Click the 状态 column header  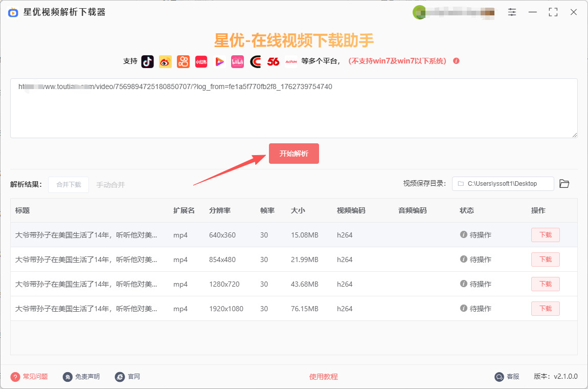pos(467,211)
